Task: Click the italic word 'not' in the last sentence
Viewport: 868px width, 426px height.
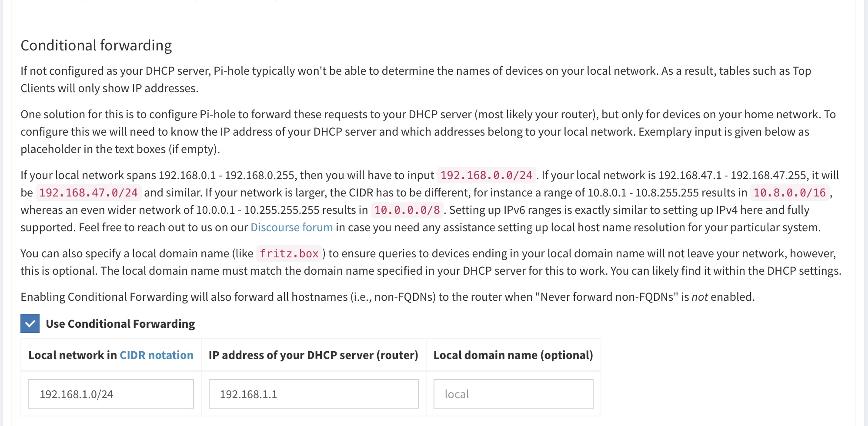Action: [x=700, y=297]
